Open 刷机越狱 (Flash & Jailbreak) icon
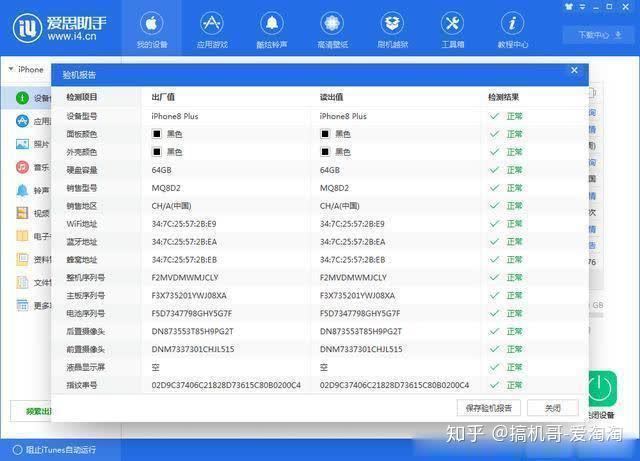Viewport: 640px width, 461px height. pos(391,23)
